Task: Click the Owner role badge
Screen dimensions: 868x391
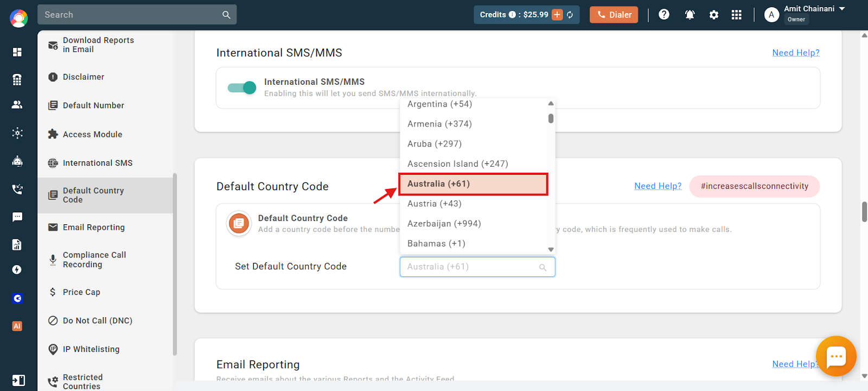Action: point(796,20)
